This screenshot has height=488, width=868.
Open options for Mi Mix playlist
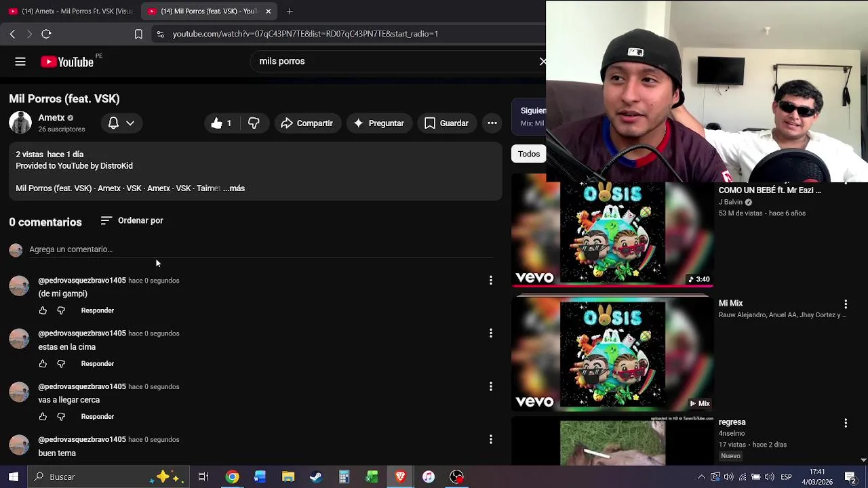[846, 304]
